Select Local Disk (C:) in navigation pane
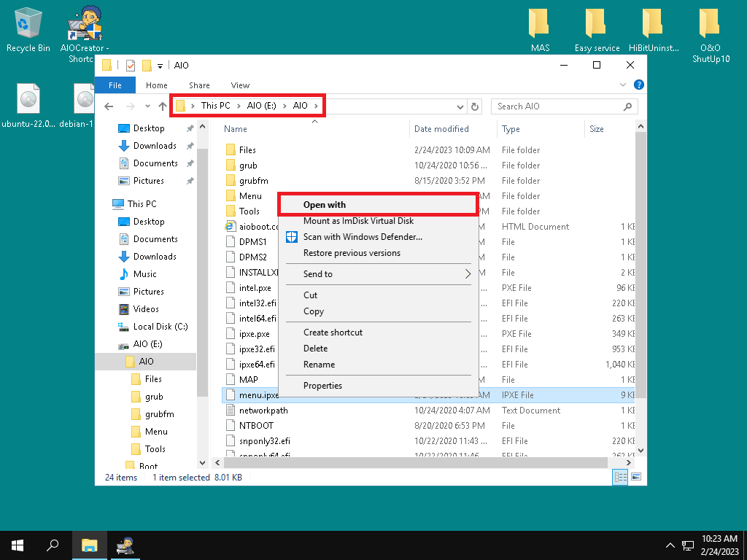 pyautogui.click(x=160, y=327)
